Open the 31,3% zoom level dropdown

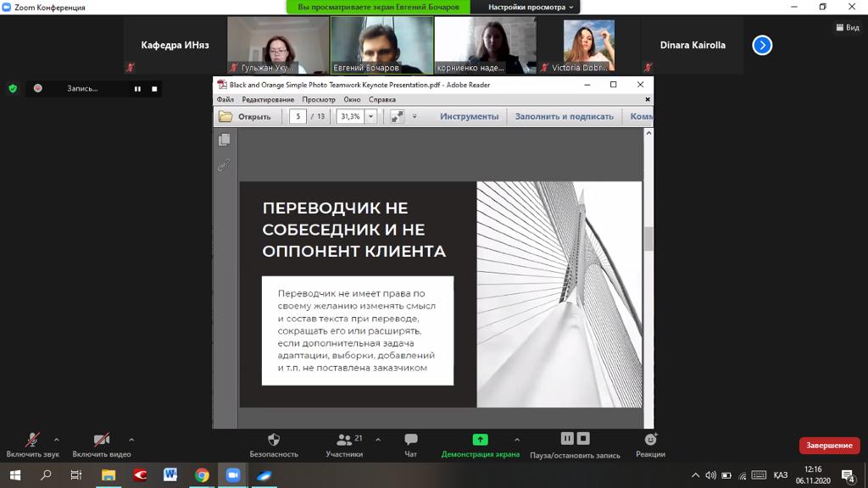[370, 117]
